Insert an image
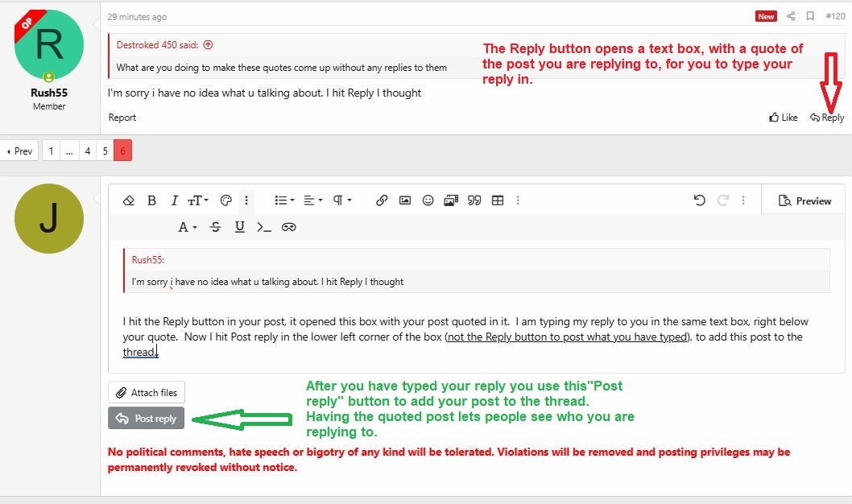This screenshot has height=504, width=852. [x=405, y=200]
